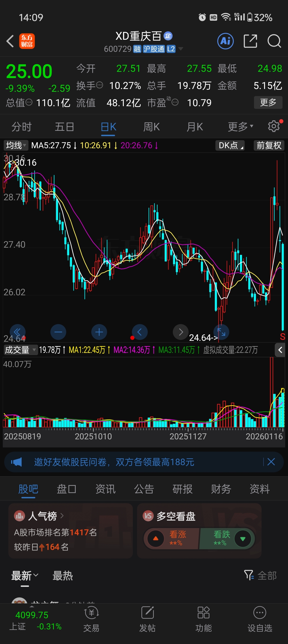Zoom out chart with minus button
The image size is (288, 644).
tap(58, 332)
